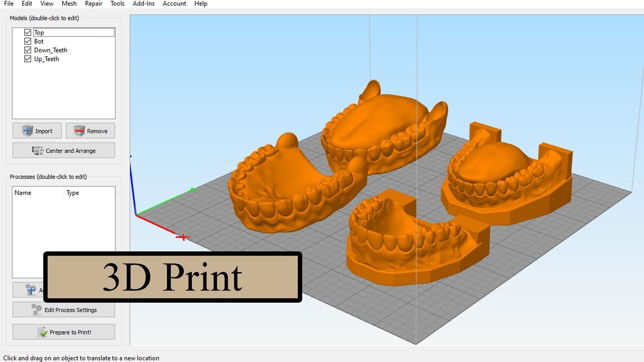Open the Add-Ins menu

click(144, 4)
